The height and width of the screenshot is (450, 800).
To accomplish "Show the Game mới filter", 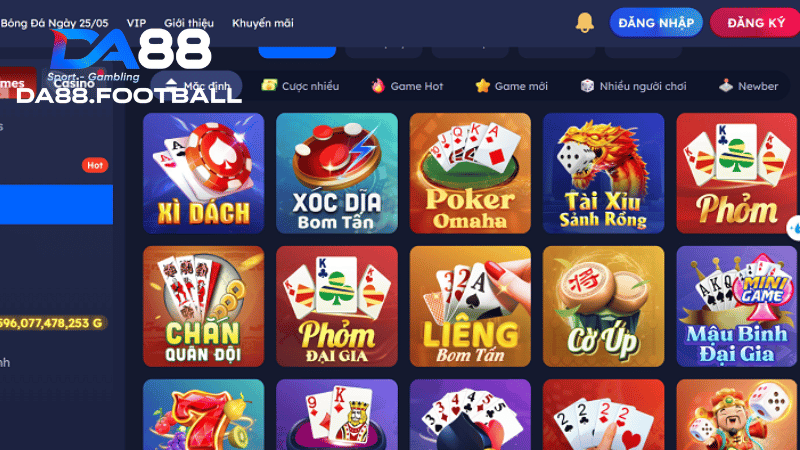I will 511,86.
